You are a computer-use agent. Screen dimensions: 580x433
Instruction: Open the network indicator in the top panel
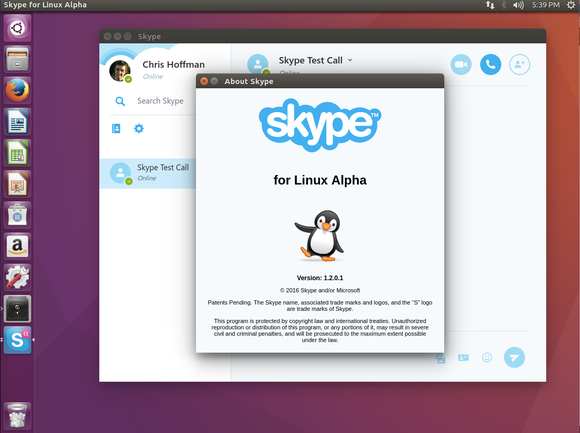pyautogui.click(x=490, y=5)
